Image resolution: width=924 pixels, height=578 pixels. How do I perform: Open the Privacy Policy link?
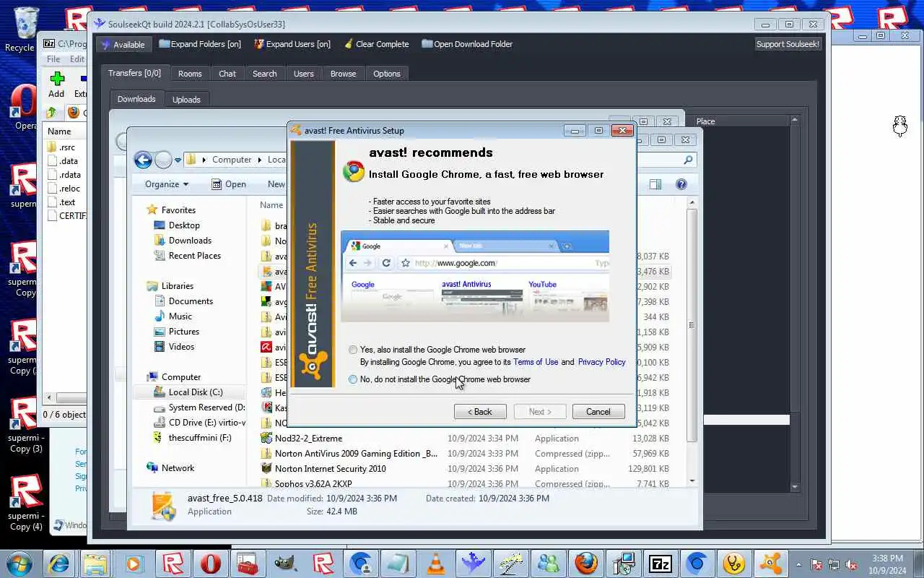[x=602, y=362]
